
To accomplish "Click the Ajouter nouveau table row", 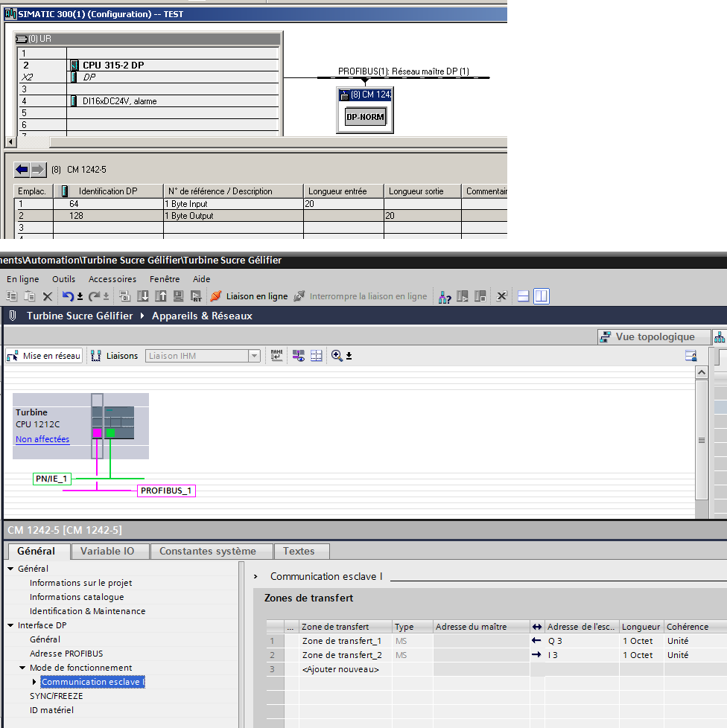I will (x=340, y=669).
